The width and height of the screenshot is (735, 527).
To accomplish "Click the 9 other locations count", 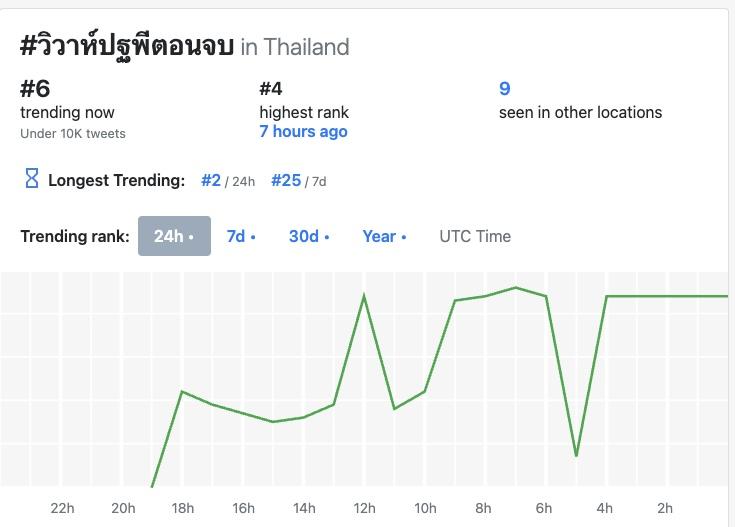I will (505, 88).
